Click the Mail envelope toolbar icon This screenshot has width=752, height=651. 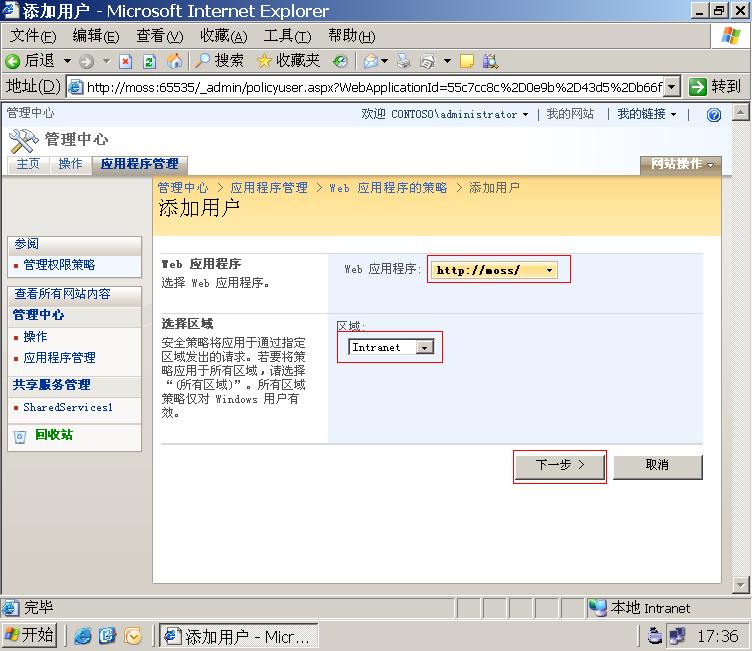[x=371, y=61]
